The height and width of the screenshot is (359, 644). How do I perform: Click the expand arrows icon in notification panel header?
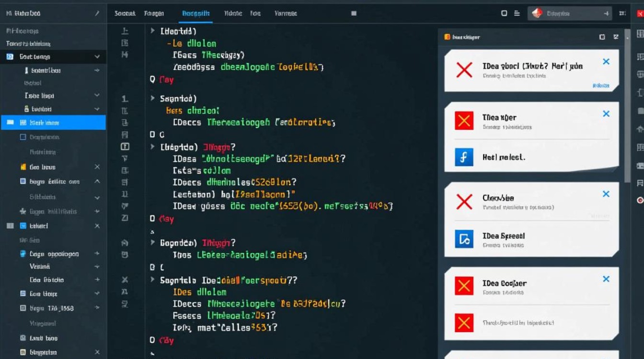616,37
